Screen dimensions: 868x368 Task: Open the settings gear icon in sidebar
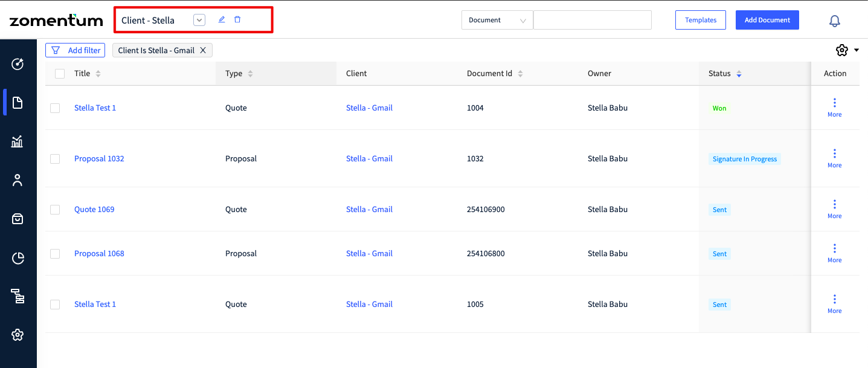[x=18, y=335]
